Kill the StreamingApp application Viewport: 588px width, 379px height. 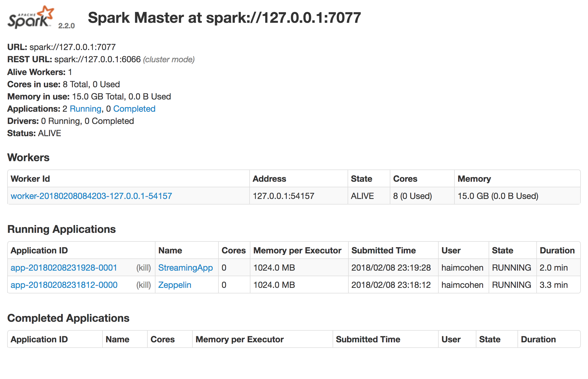tap(143, 268)
